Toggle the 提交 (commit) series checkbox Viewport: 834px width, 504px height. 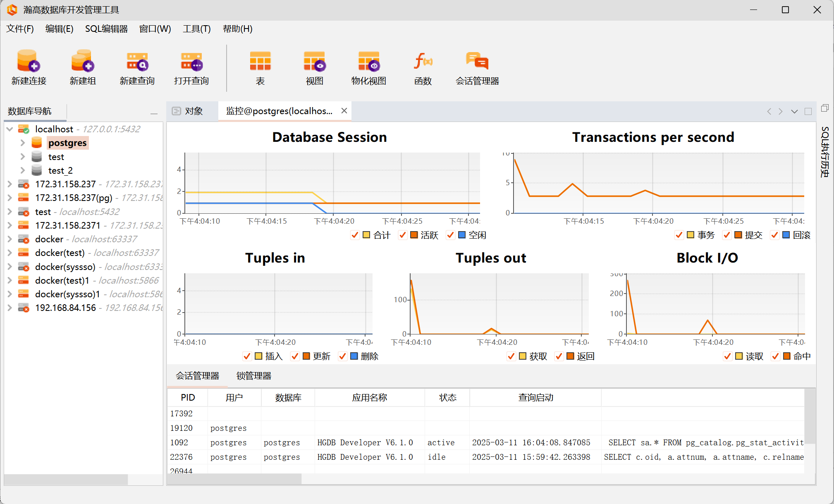coord(726,235)
